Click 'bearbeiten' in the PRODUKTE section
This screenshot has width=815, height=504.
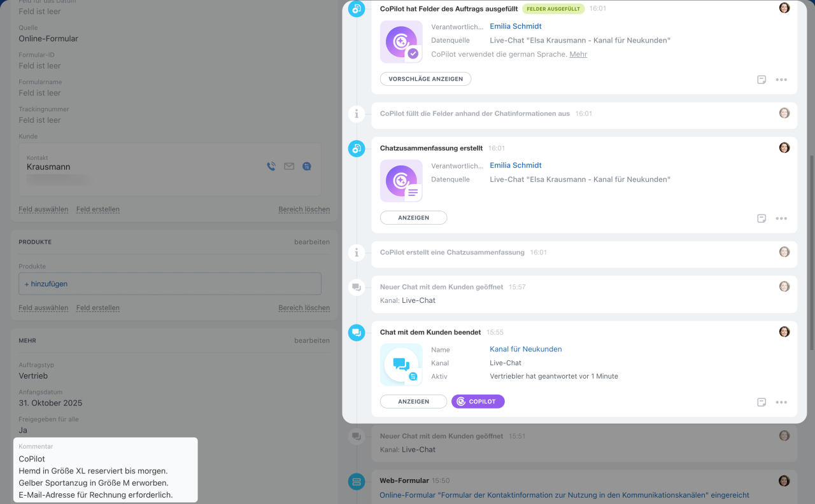(x=312, y=242)
